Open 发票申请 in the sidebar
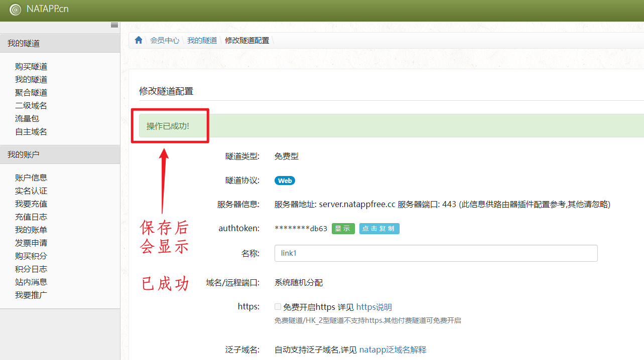644x360 pixels. pyautogui.click(x=31, y=243)
